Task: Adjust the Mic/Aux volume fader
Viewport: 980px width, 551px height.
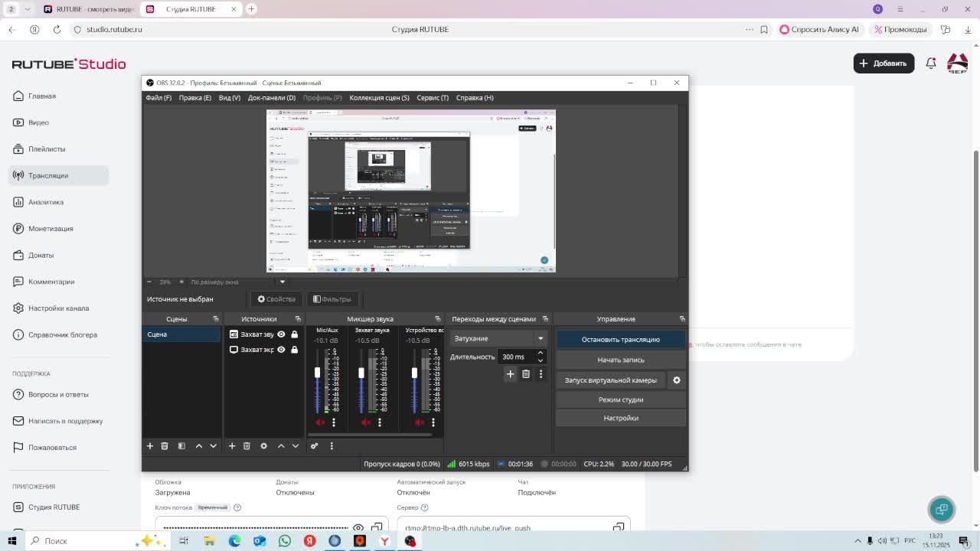Action: 317,373
